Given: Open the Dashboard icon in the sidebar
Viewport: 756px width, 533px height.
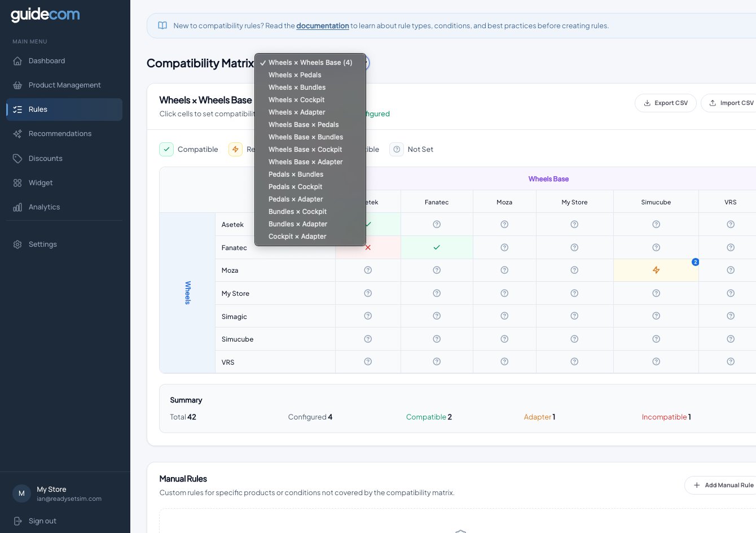Looking at the screenshot, I should [x=17, y=60].
